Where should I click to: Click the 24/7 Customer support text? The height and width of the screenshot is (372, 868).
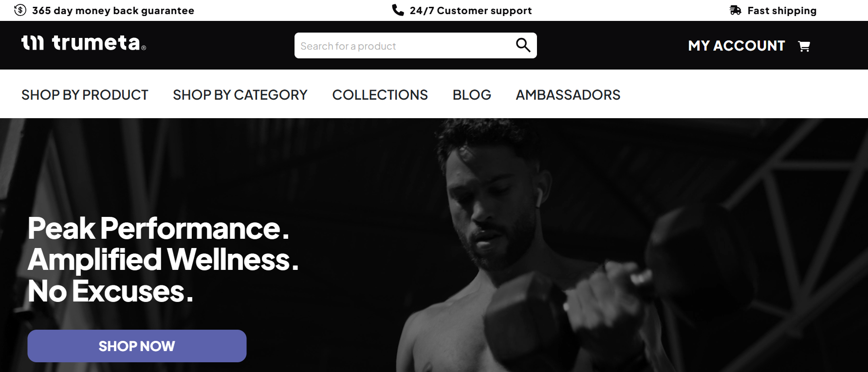coord(471,11)
